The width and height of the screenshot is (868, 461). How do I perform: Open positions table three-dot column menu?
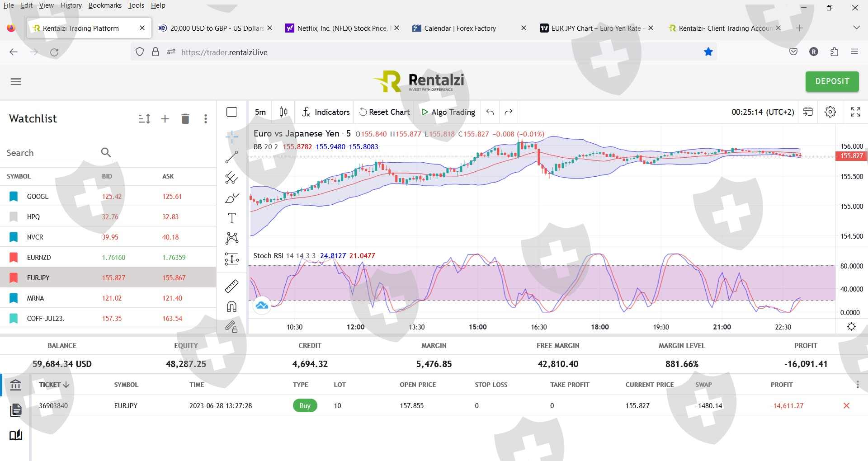coord(858,385)
